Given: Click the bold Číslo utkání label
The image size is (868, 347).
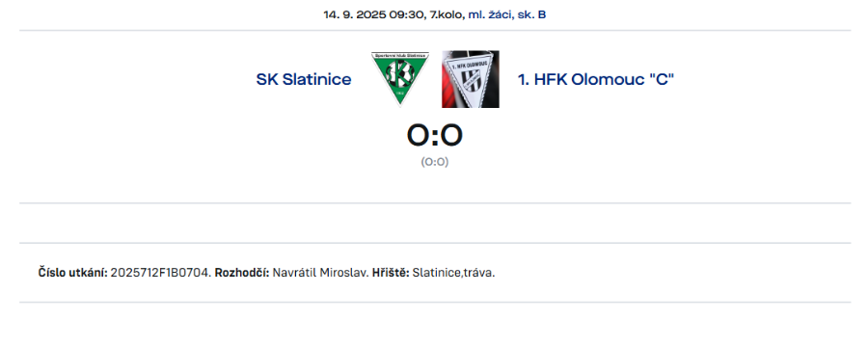Looking at the screenshot, I should [x=73, y=272].
